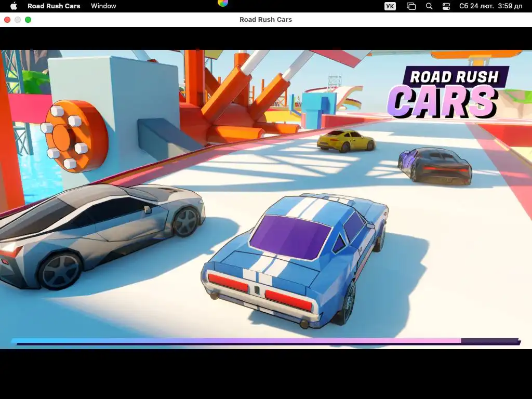Close the Road Rush Cars window

coord(7,20)
